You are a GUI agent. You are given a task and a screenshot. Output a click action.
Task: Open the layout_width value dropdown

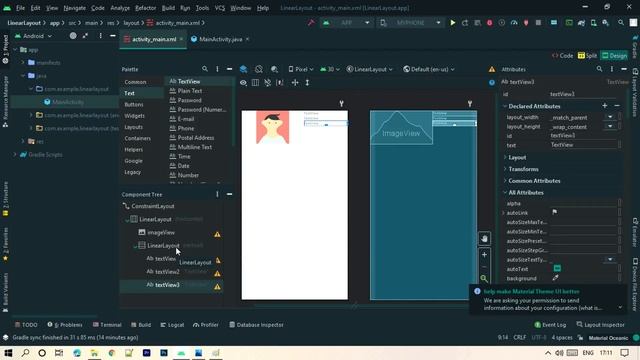coord(610,117)
